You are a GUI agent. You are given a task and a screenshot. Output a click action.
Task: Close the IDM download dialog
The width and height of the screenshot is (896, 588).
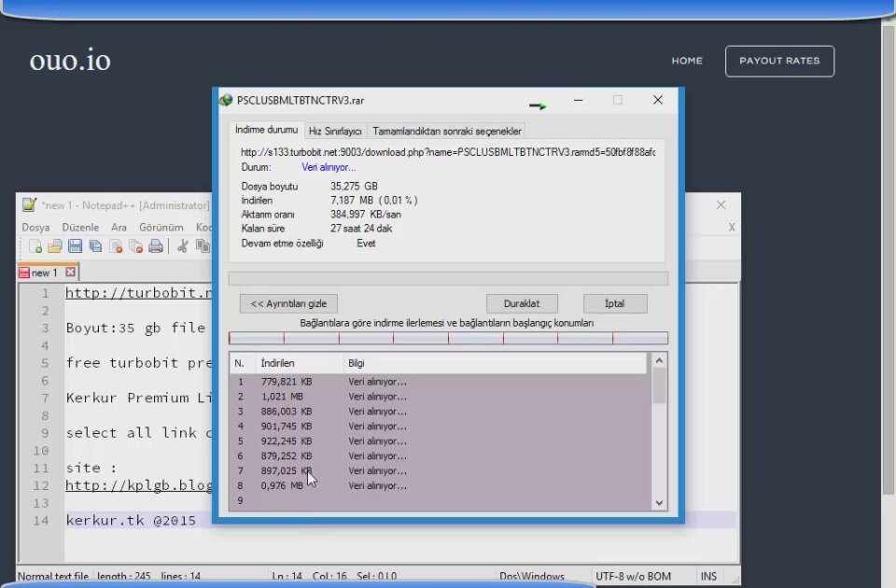658,100
